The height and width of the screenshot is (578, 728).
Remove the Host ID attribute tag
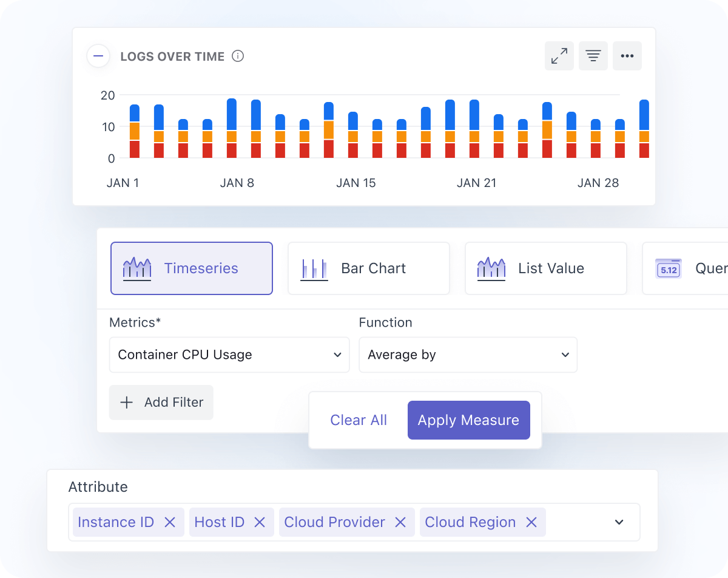(260, 522)
